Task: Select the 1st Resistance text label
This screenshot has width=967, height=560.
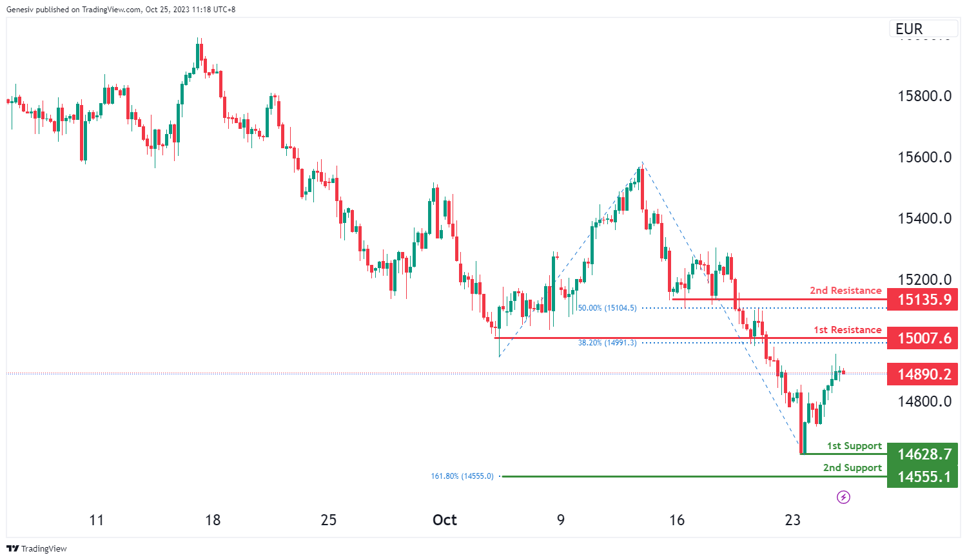Action: click(x=847, y=330)
